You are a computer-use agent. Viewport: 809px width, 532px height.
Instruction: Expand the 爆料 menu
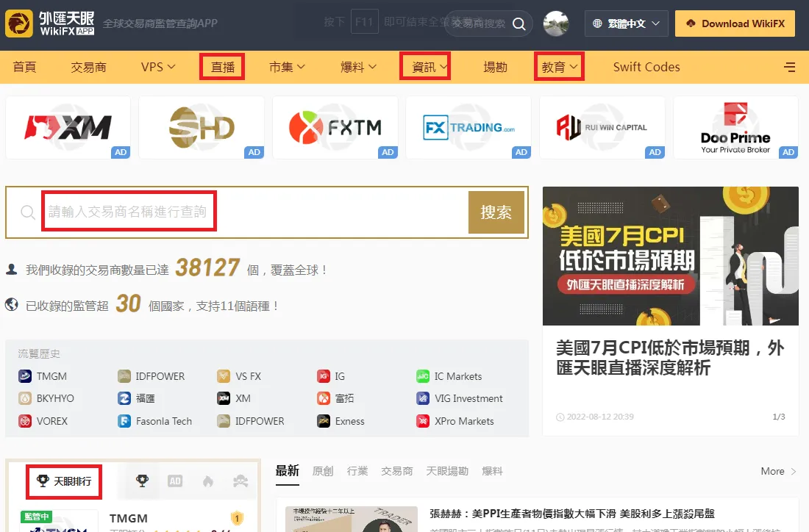click(x=359, y=67)
